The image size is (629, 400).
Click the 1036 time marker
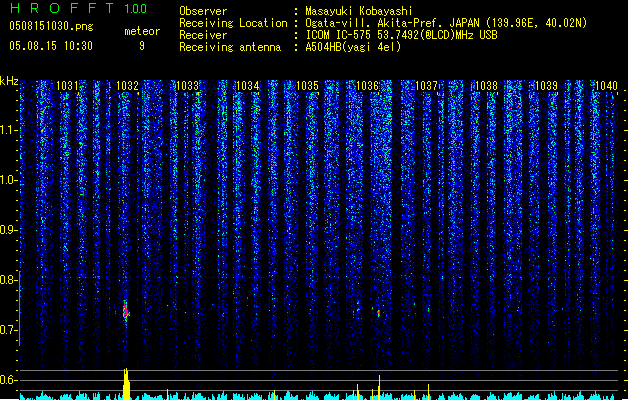coord(367,85)
